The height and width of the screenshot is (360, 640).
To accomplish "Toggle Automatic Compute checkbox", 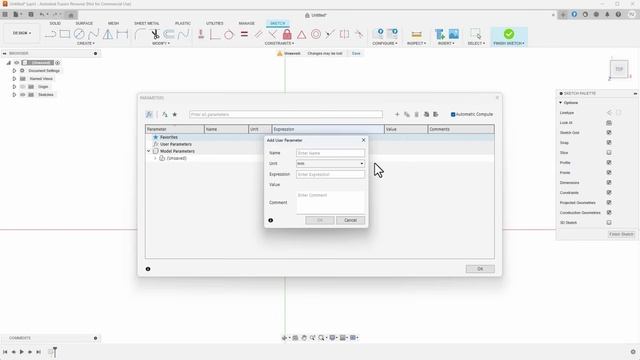I will coord(453,115).
